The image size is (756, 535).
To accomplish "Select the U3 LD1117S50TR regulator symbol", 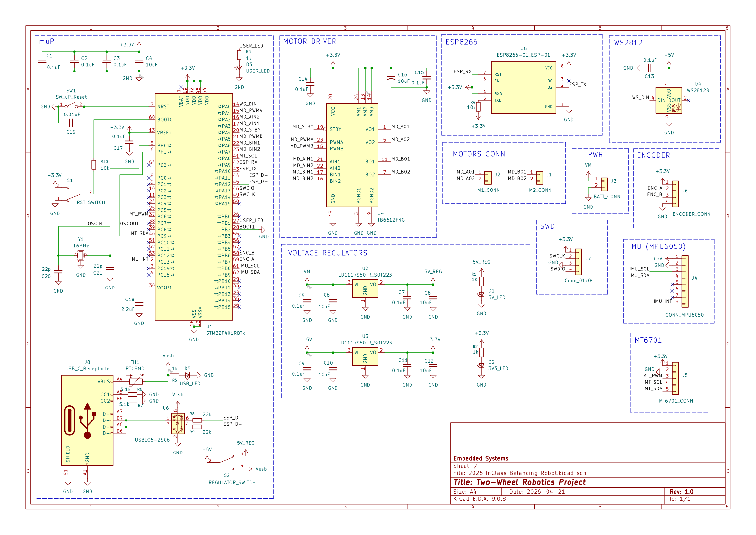I will [365, 357].
